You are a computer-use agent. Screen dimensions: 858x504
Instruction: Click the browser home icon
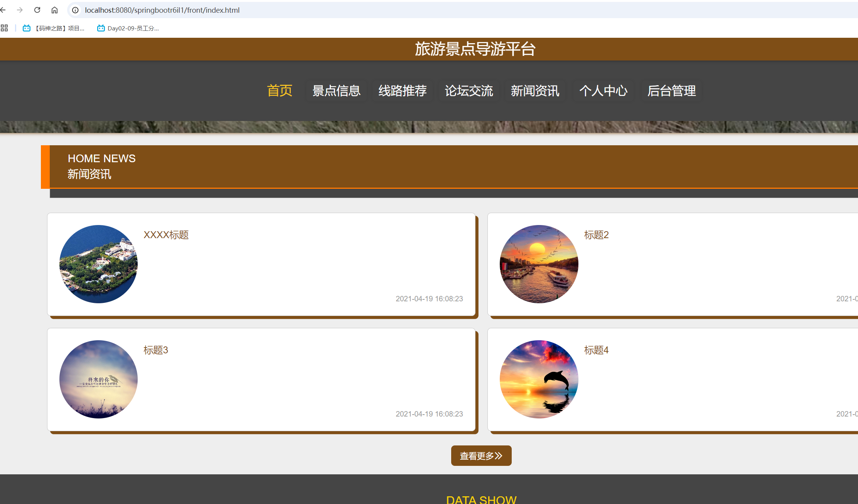[54, 10]
